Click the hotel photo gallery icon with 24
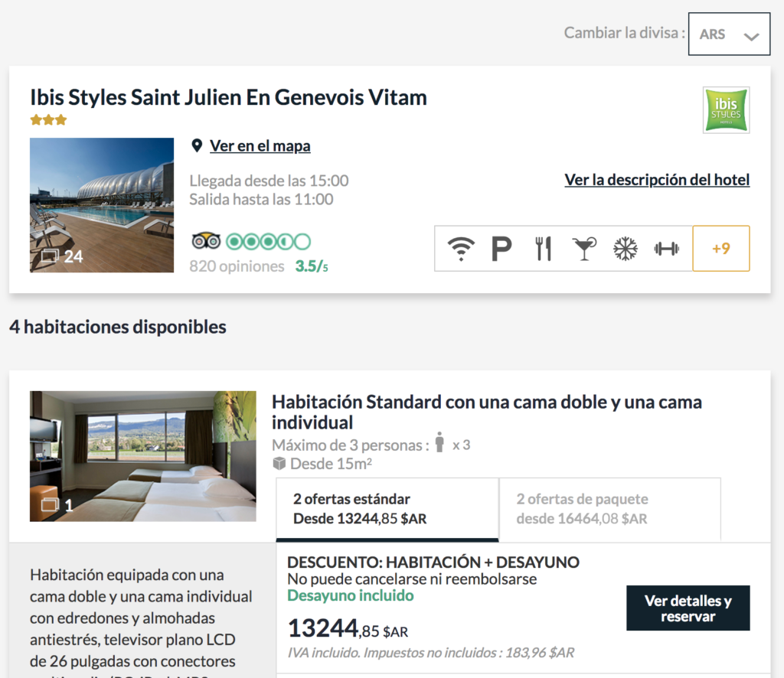Viewport: 784px width, 678px height. (x=62, y=256)
